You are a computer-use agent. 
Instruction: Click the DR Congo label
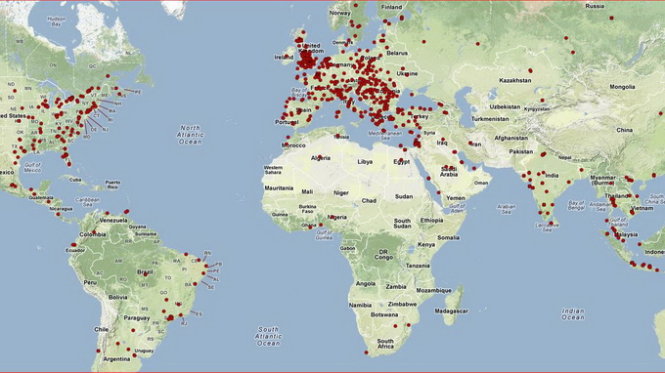pyautogui.click(x=383, y=255)
